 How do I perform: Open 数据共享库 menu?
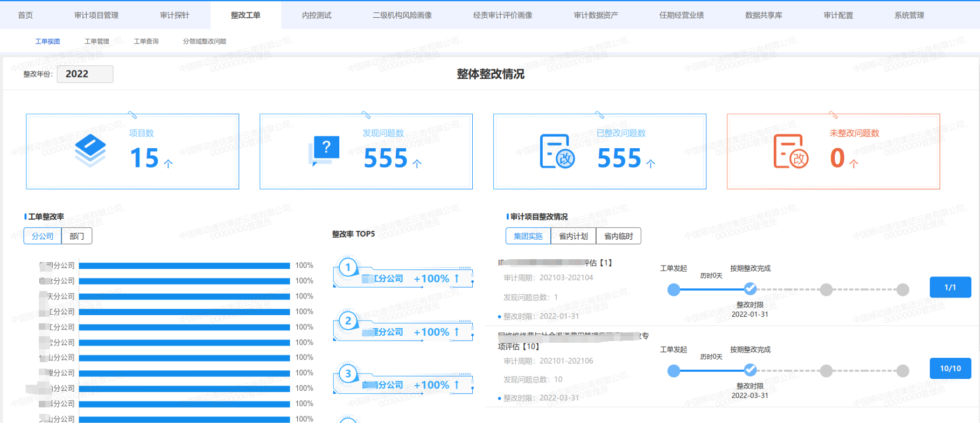pyautogui.click(x=764, y=15)
